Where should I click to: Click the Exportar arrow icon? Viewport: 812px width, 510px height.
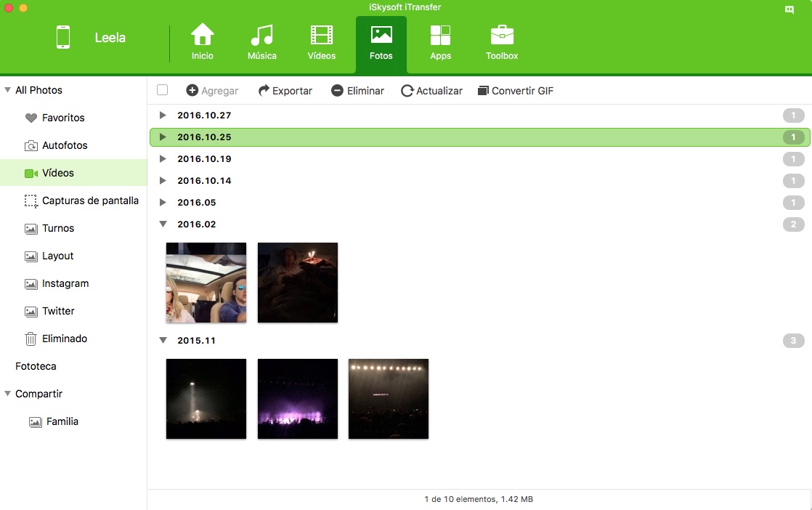[264, 90]
